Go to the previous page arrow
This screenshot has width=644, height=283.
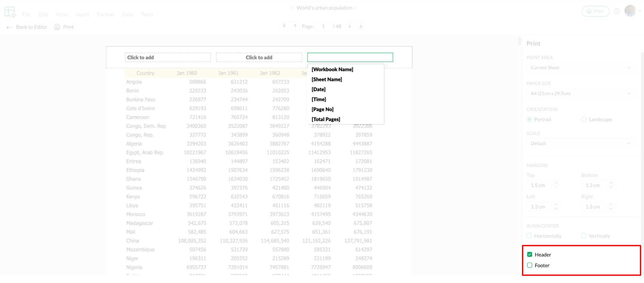(295, 26)
